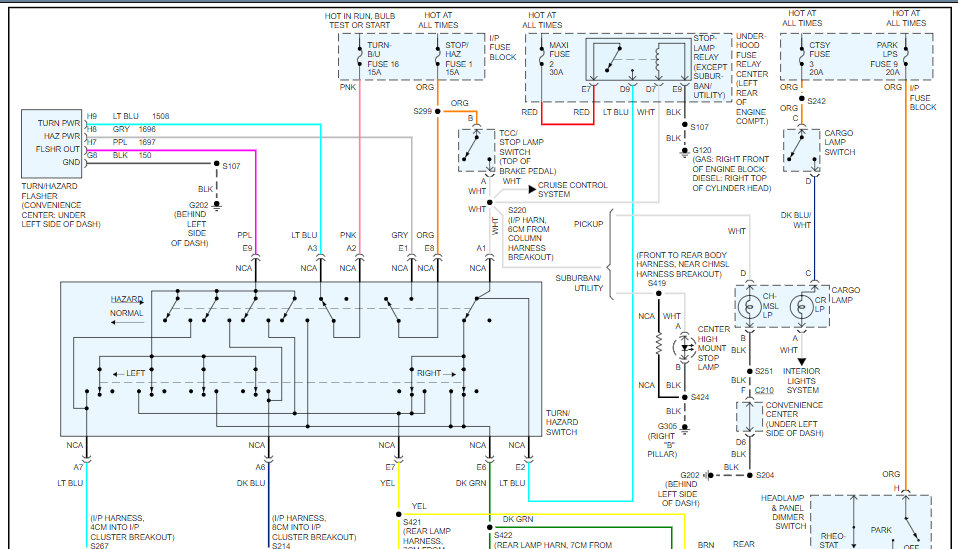Image resolution: width=958 pixels, height=549 pixels.
Task: Click the E9 pin label above the switch
Action: (x=247, y=249)
